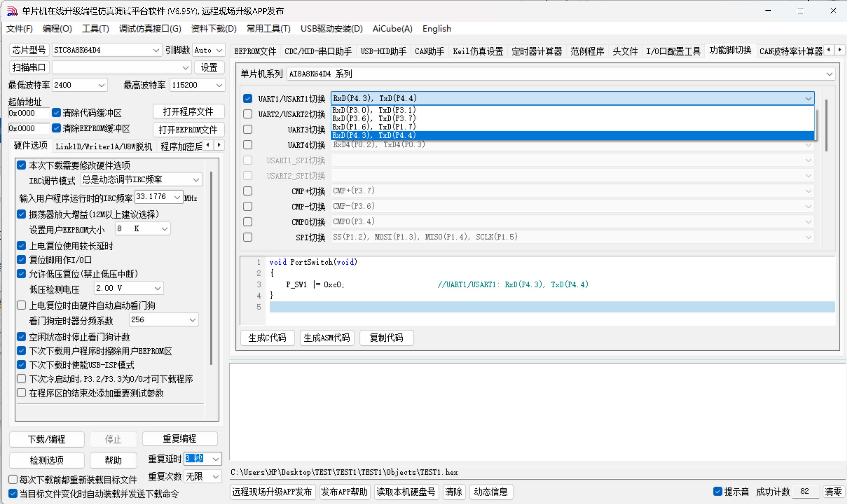Click the 清零 button next to 成功计数

[x=833, y=491]
